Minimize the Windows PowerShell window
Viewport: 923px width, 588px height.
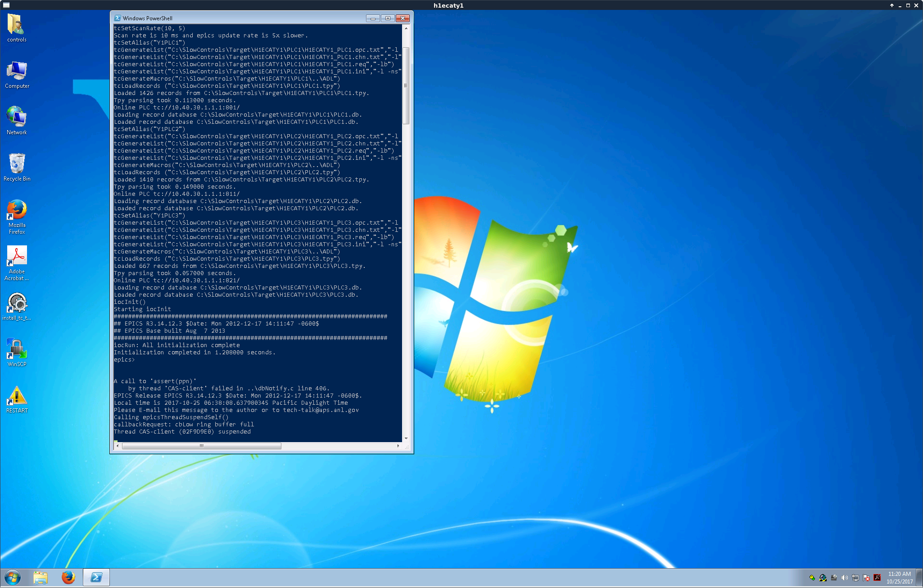[x=373, y=18]
